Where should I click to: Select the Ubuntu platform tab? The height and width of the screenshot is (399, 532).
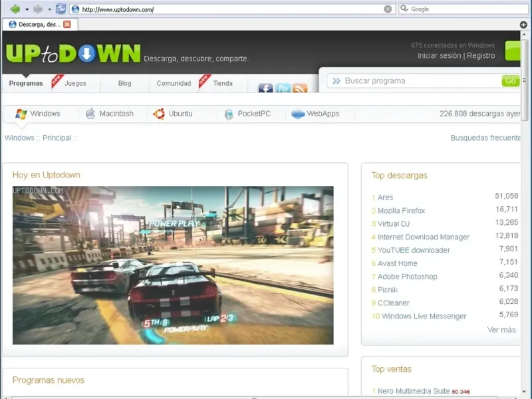[173, 114]
